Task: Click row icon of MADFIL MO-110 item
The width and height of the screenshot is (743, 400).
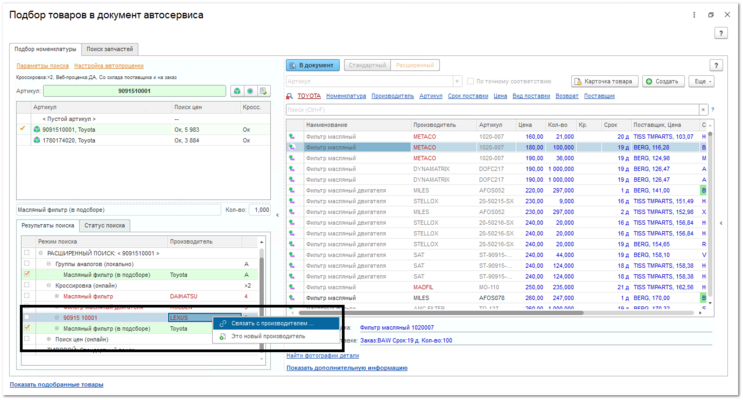Action: (x=292, y=287)
